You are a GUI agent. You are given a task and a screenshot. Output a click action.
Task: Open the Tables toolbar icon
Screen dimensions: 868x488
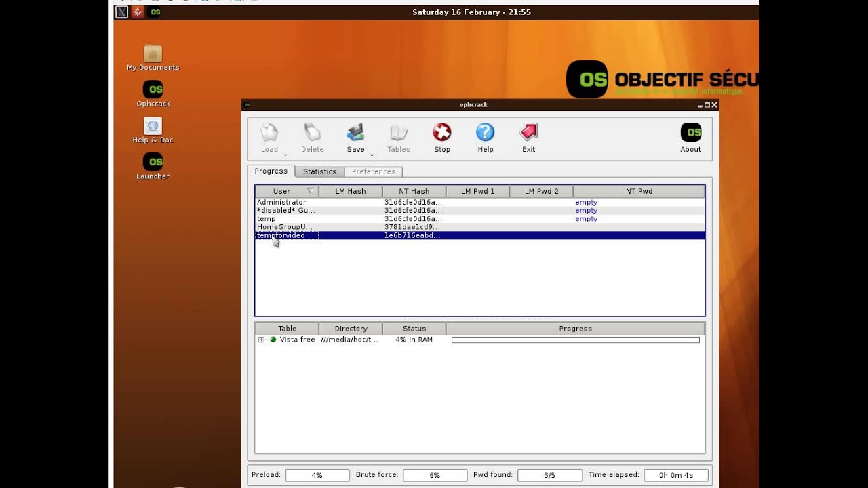399,132
